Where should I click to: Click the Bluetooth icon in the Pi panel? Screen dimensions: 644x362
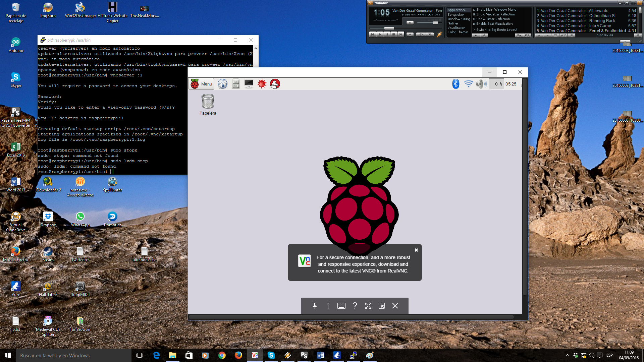point(455,84)
